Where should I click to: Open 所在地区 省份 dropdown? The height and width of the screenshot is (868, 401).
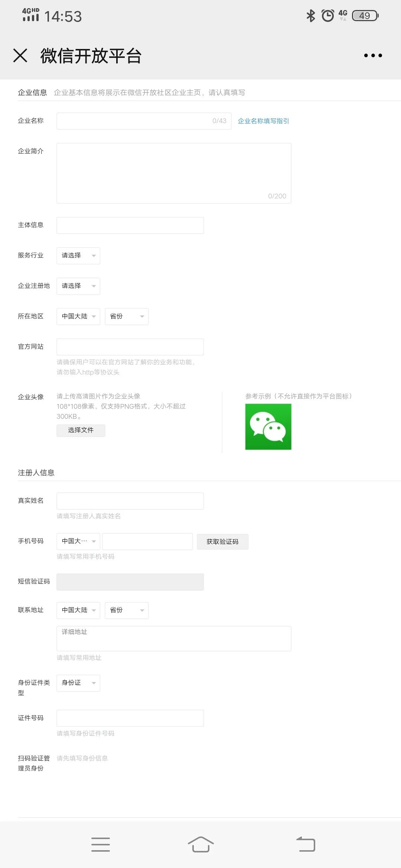tap(127, 316)
